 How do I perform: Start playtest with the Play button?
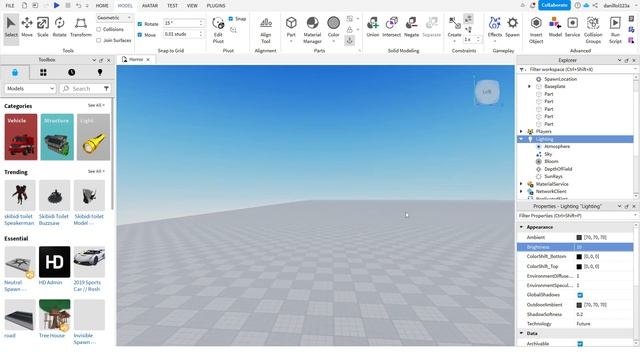(56, 5)
